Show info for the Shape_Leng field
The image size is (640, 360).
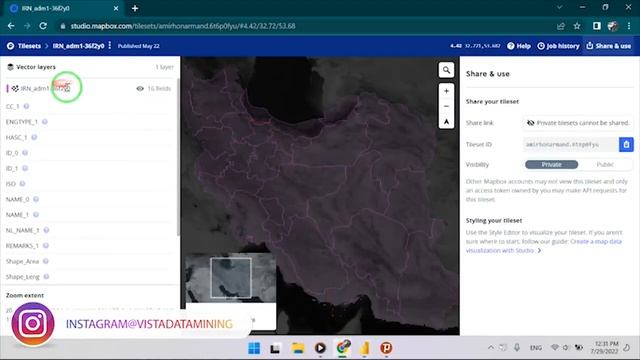pyautogui.click(x=47, y=277)
